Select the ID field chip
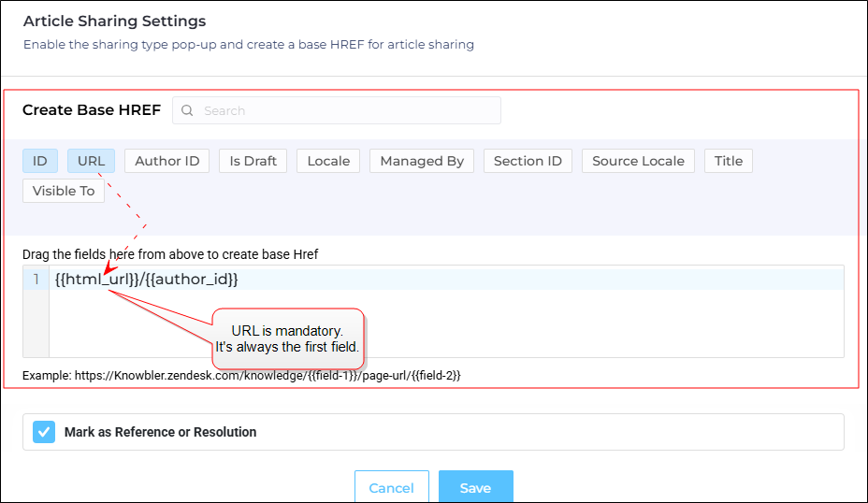Viewport: 868px width, 503px height. pyautogui.click(x=40, y=161)
